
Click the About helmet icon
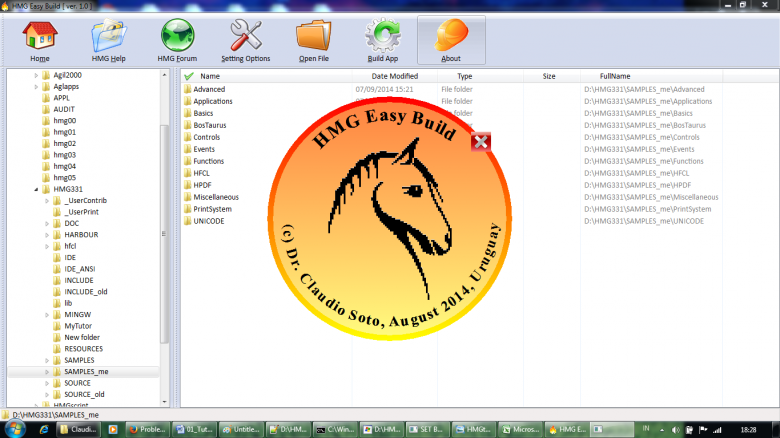click(x=451, y=35)
